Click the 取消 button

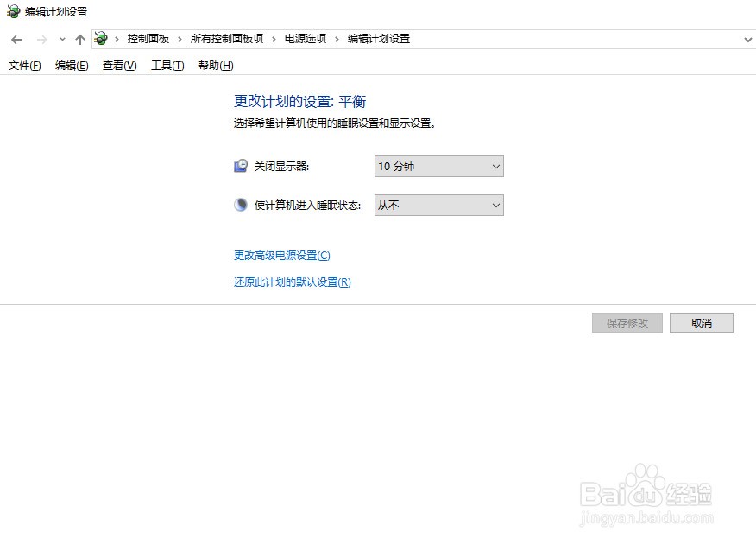point(702,324)
